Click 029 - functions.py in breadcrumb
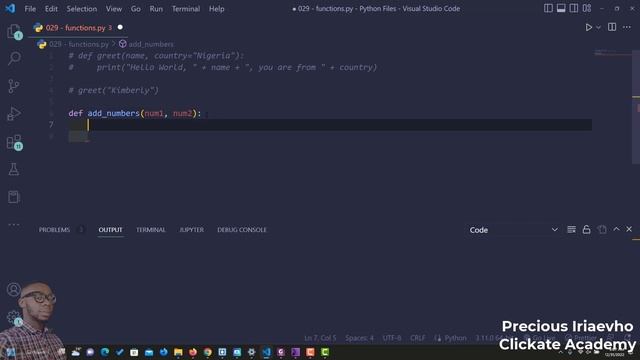 pyautogui.click(x=79, y=44)
